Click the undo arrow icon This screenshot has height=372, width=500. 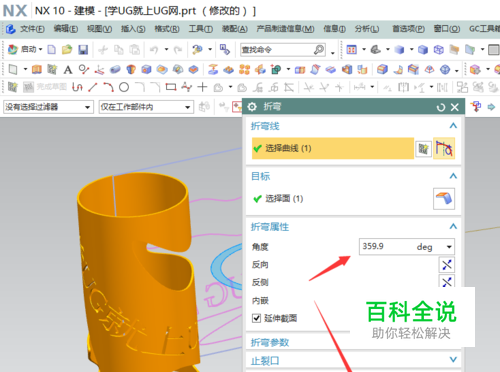(x=154, y=50)
